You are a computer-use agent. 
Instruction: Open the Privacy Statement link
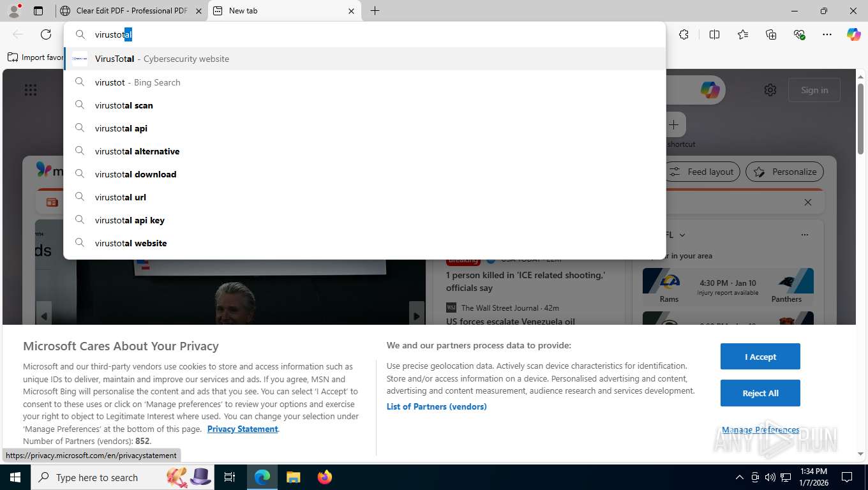click(243, 429)
